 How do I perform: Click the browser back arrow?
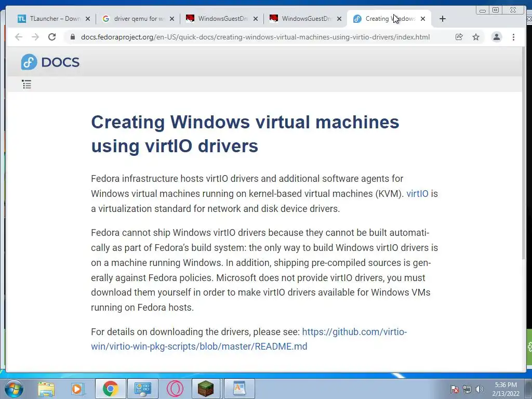point(19,37)
